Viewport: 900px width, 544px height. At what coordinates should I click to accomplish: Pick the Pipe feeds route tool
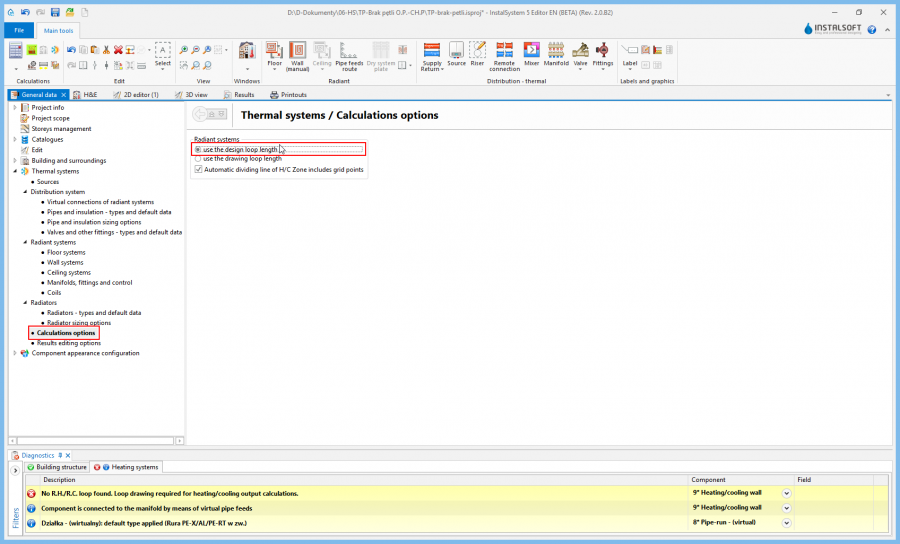pyautogui.click(x=348, y=54)
